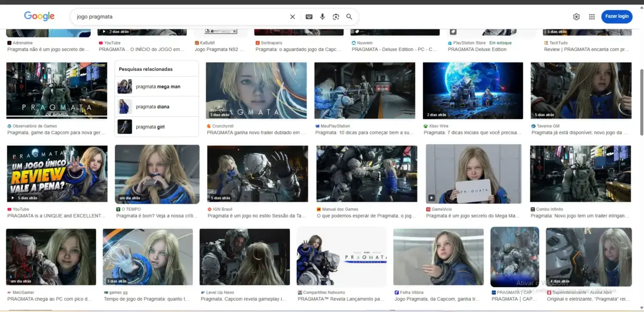Click the GameVicio source label
The width and height of the screenshot is (644, 312).
442,209
